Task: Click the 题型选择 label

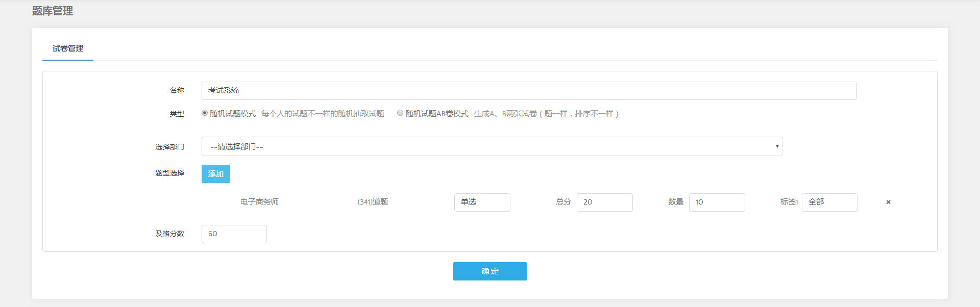Action: [x=169, y=173]
